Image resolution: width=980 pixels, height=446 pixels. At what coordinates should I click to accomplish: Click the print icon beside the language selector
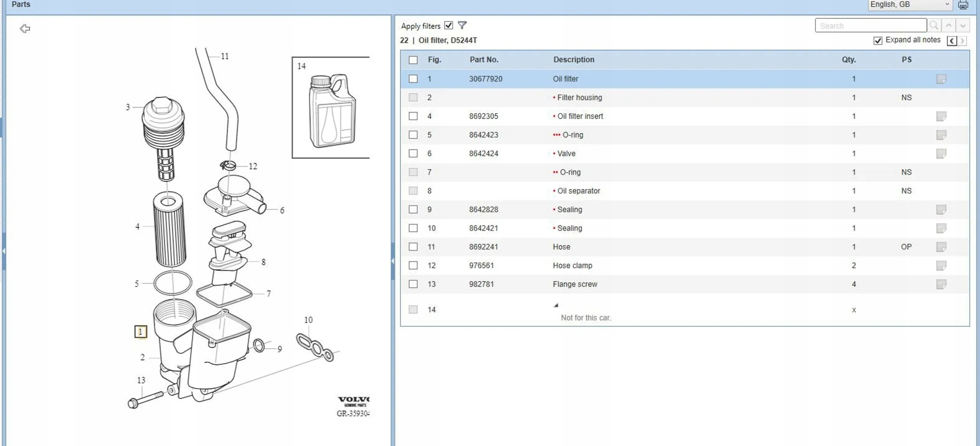click(x=963, y=5)
